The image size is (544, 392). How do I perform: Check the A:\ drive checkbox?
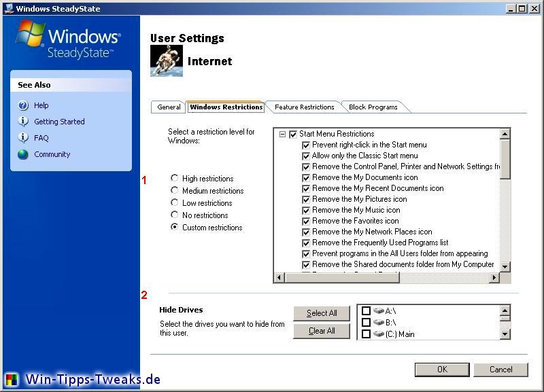tap(366, 310)
